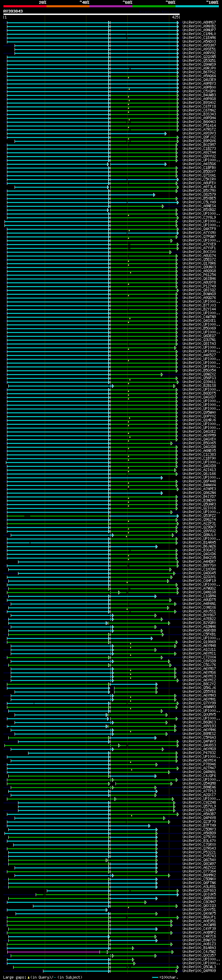
Task: Select the label UniRef100_Q19869
Action: coord(199,642)
